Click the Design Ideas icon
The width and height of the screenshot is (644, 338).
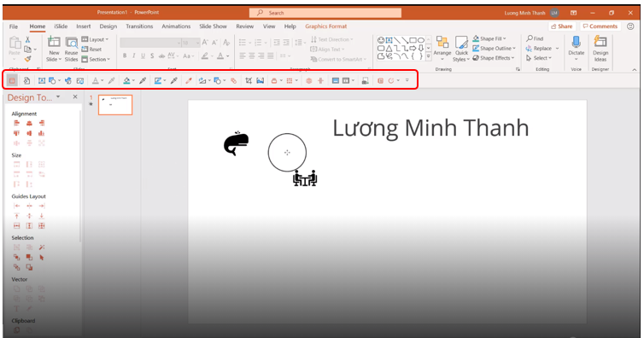[x=600, y=42]
